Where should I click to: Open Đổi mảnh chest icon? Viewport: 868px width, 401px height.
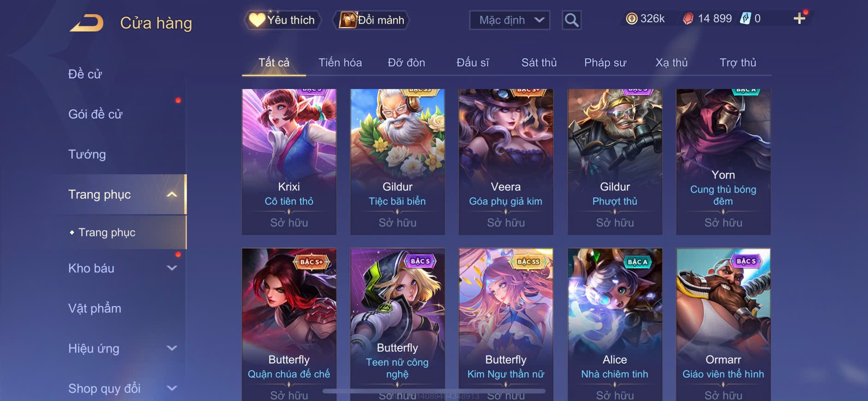point(348,20)
